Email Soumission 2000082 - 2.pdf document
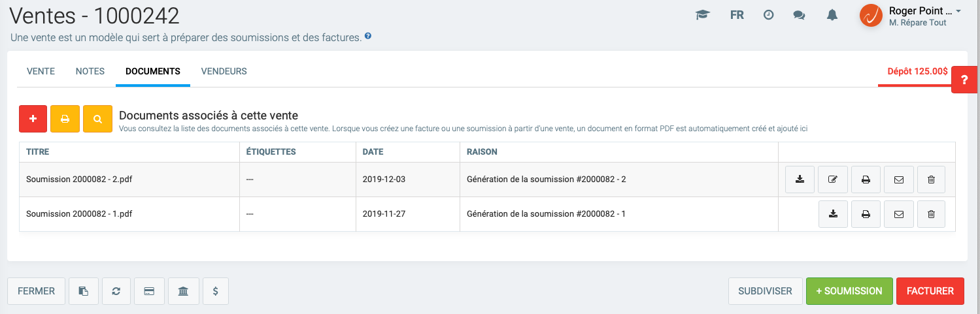Viewport: 980px width, 314px height. click(898, 180)
